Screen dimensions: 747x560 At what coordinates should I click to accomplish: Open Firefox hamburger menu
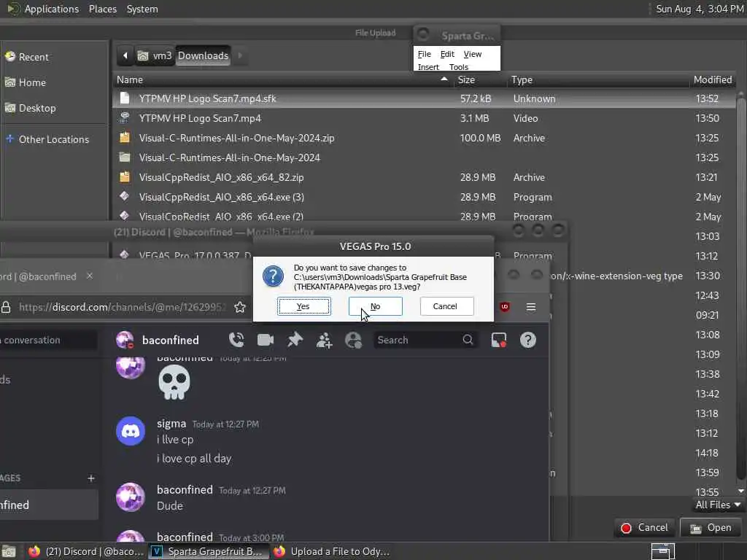(531, 307)
